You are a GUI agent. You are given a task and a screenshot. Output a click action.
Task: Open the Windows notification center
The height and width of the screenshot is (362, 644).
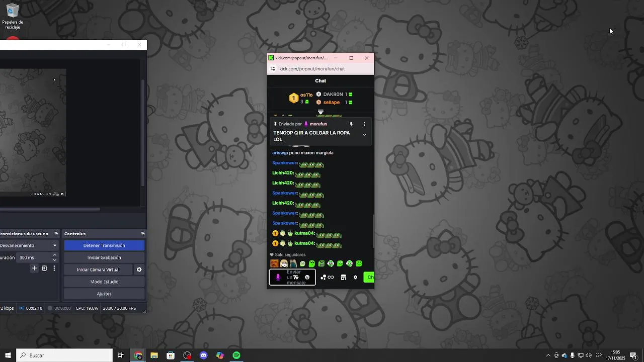point(633,355)
